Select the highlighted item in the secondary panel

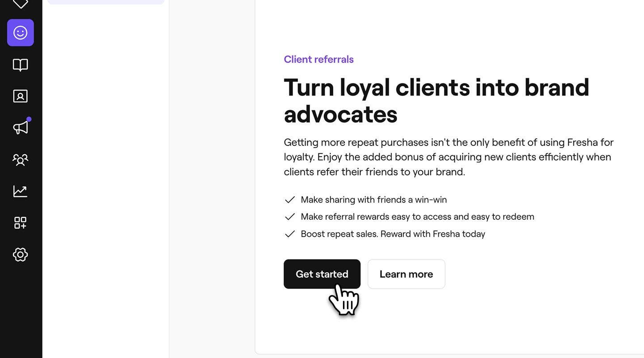106,0
